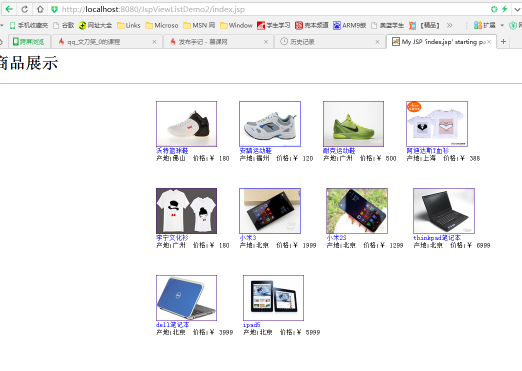Screen dimensions: 522x371
Task: Open a new tab with the plus button
Action: [503, 41]
